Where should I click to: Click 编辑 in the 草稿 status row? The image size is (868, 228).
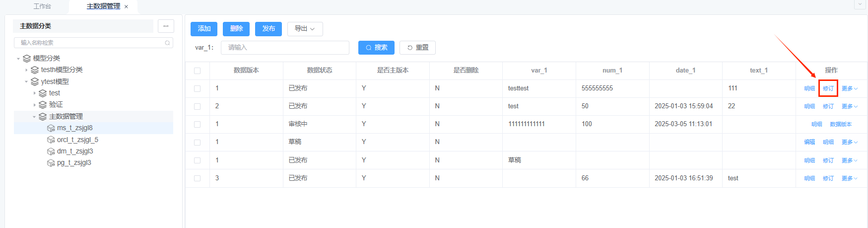pos(809,142)
